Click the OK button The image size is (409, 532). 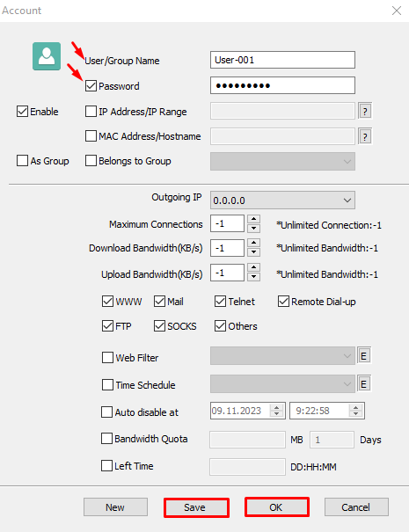[x=277, y=507]
